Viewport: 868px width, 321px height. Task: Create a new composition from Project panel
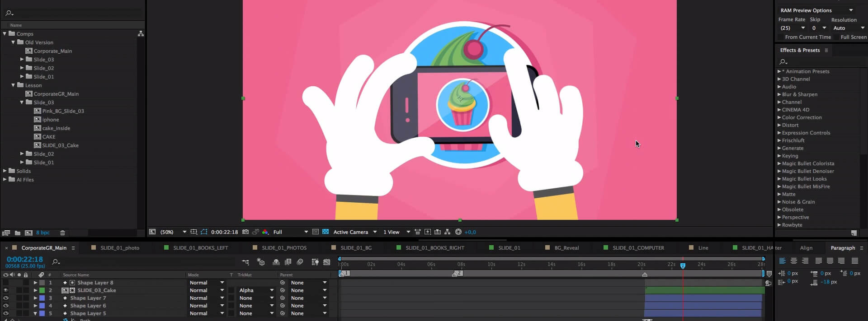(28, 233)
